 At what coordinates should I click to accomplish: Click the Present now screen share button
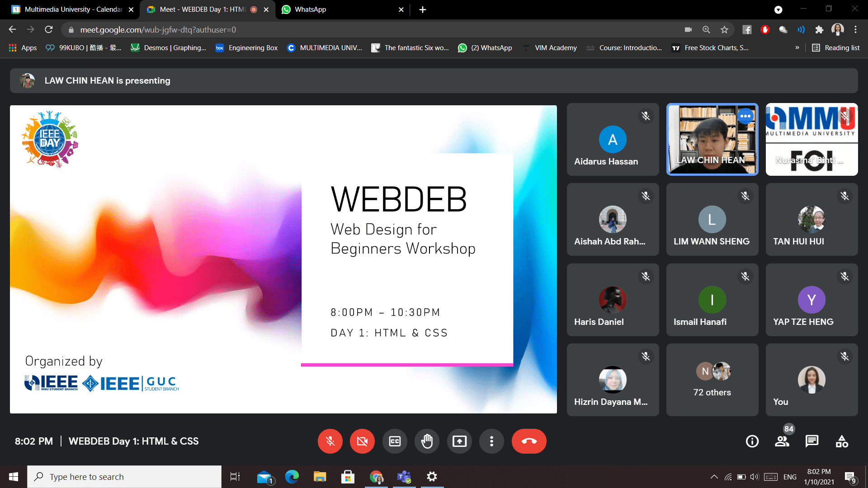(x=459, y=441)
